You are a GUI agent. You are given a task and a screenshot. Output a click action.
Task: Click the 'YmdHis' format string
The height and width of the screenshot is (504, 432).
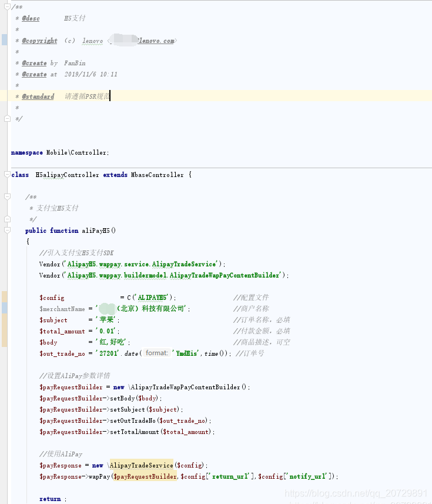186,353
